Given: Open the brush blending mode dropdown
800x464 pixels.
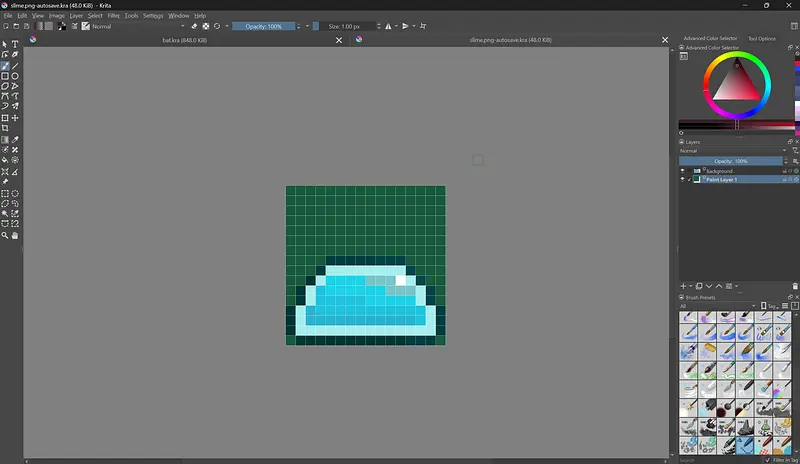Looking at the screenshot, I should click(x=135, y=26).
